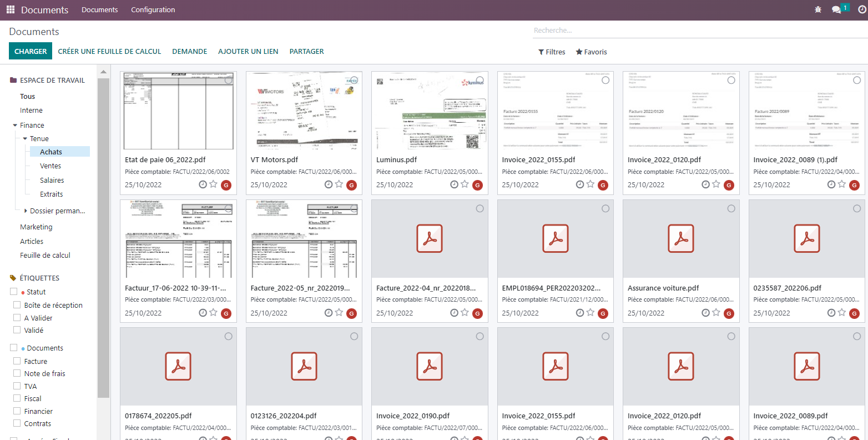868x440 pixels.
Task: Open the Documents top menu
Action: pyautogui.click(x=100, y=9)
